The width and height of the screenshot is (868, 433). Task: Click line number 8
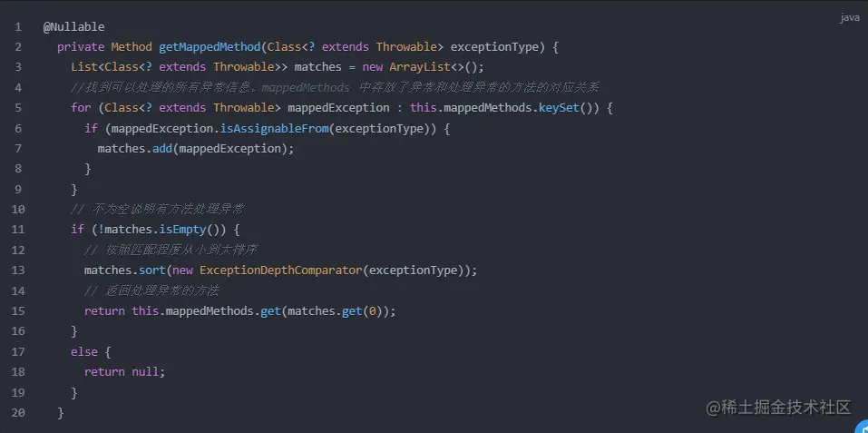click(18, 168)
